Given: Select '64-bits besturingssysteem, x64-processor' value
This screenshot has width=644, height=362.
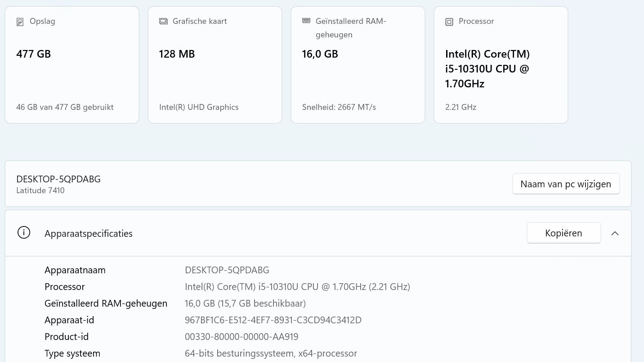Looking at the screenshot, I should [271, 353].
